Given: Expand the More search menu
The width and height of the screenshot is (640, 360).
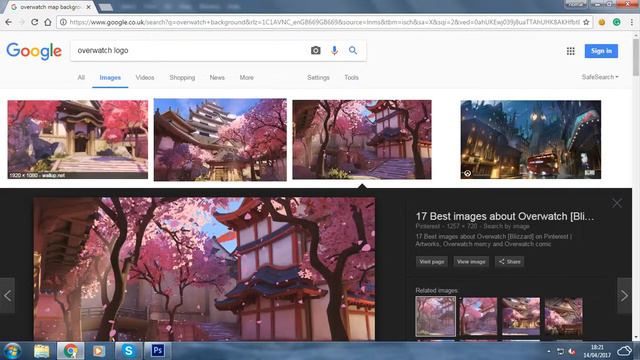Looking at the screenshot, I should click(247, 77).
